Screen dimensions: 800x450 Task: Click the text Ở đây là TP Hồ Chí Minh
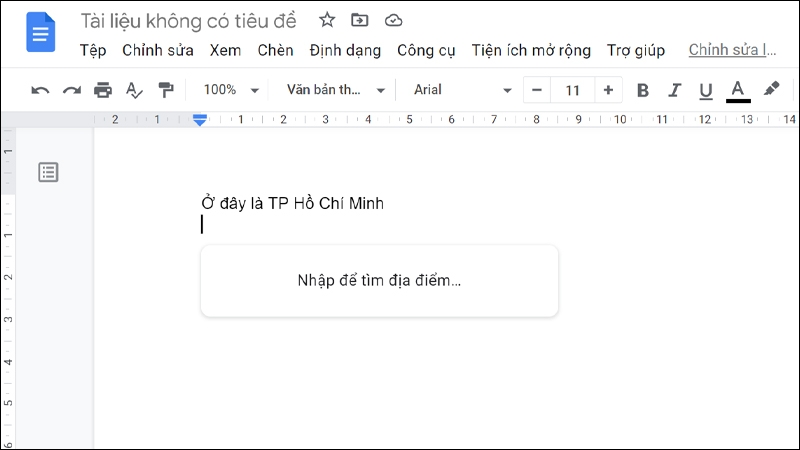tap(292, 203)
